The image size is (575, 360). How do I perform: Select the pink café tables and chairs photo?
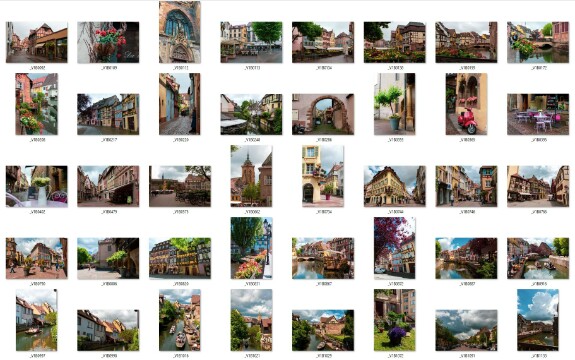pyautogui.click(x=538, y=114)
